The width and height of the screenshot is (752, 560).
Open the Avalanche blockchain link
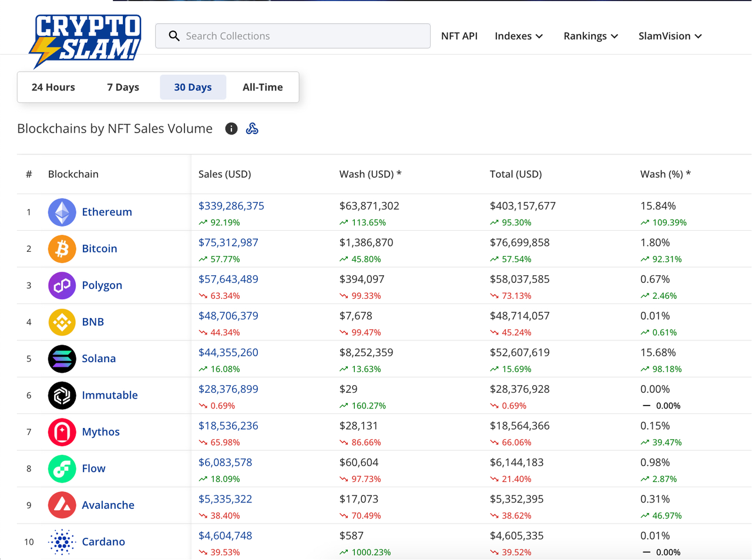pyautogui.click(x=108, y=505)
